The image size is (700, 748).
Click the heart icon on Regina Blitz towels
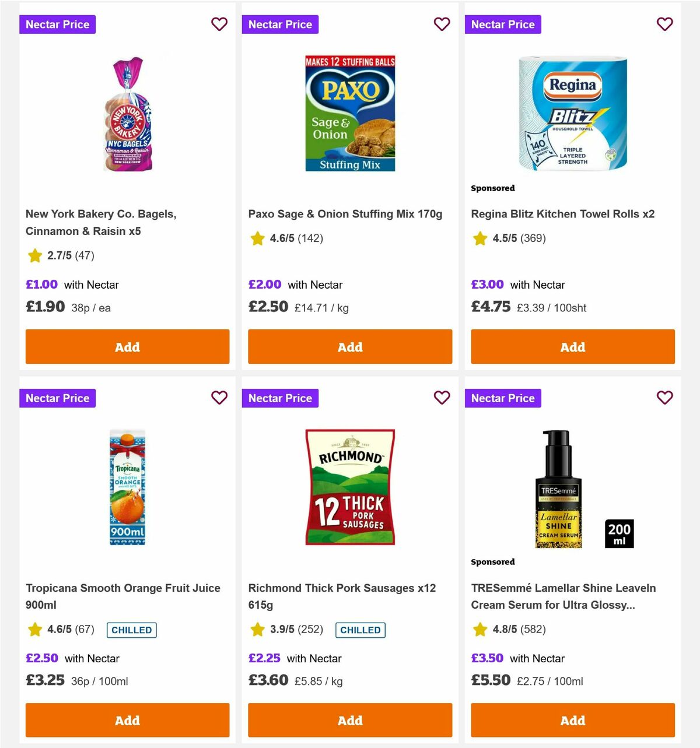(665, 24)
